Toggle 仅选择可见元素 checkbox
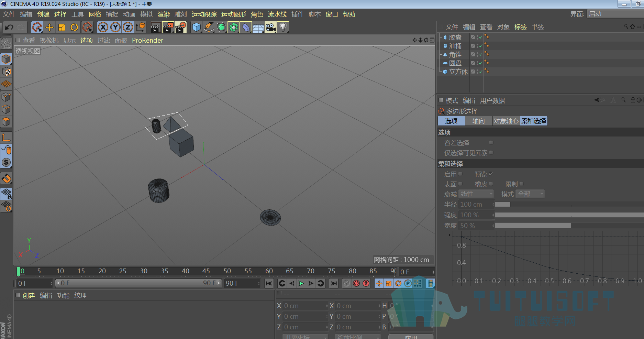The image size is (644, 339). (491, 152)
